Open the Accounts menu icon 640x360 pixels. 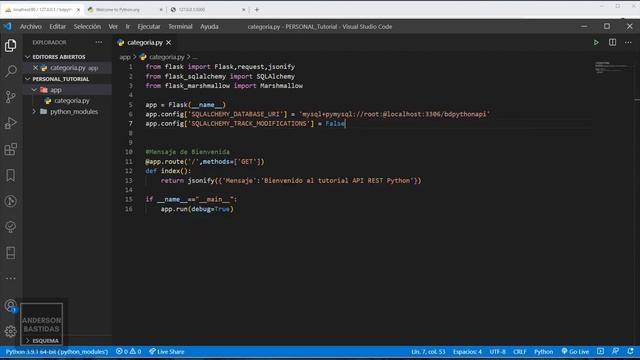pyautogui.click(x=11, y=306)
